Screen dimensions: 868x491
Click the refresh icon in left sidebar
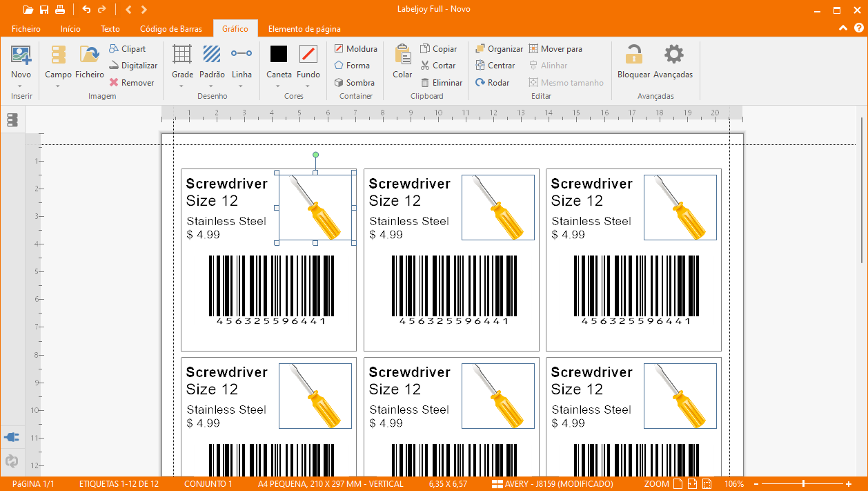(x=12, y=461)
